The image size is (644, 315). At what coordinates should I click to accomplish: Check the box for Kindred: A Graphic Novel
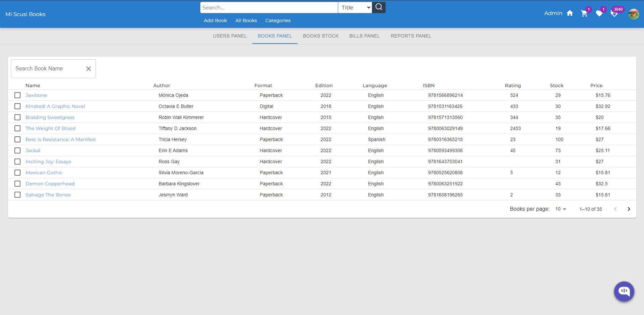[x=17, y=106]
